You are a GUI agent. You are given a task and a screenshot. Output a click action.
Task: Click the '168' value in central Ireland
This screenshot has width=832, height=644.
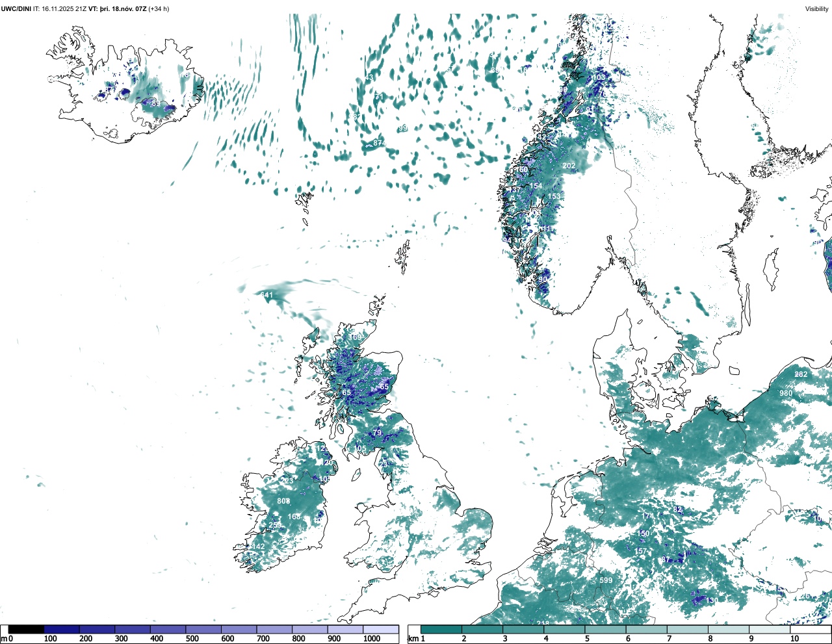pos(294,517)
